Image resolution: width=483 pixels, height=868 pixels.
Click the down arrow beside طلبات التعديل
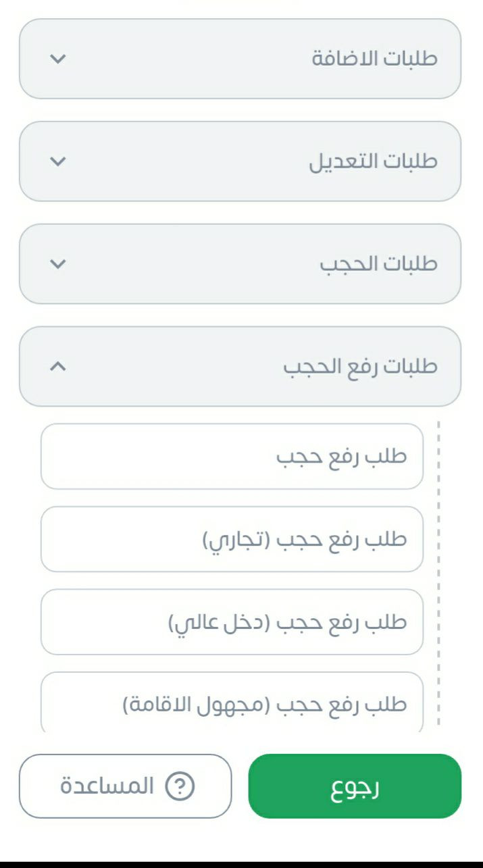coord(59,161)
